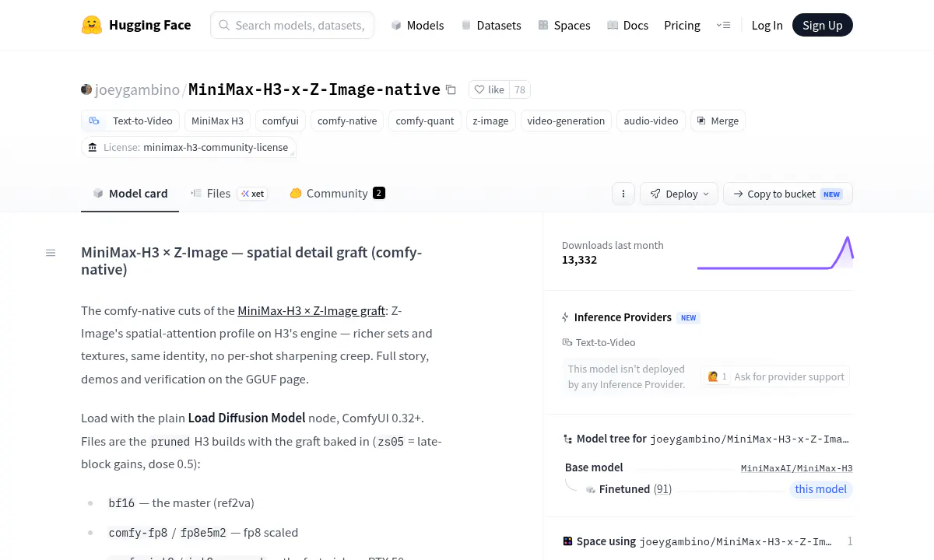Screen dimensions: 934x560
Task: Click the Sign Up button
Action: [823, 25]
